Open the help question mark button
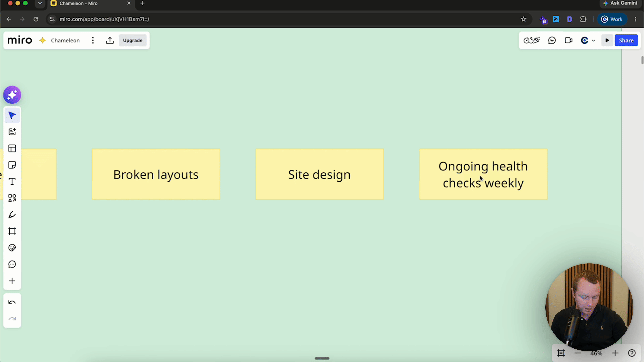This screenshot has width=644, height=362. click(632, 353)
